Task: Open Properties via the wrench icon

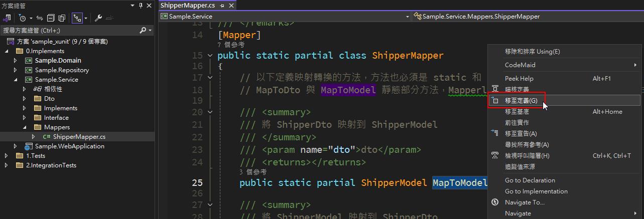Action: click(x=98, y=18)
